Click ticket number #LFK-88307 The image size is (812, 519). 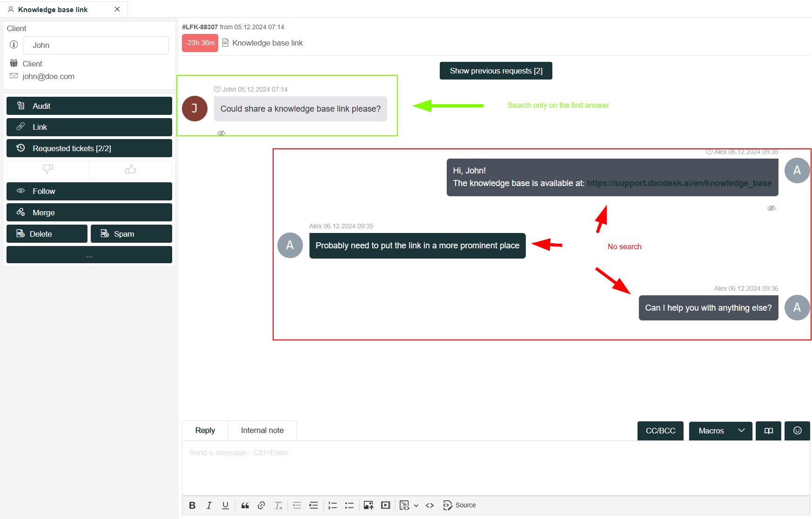200,27
